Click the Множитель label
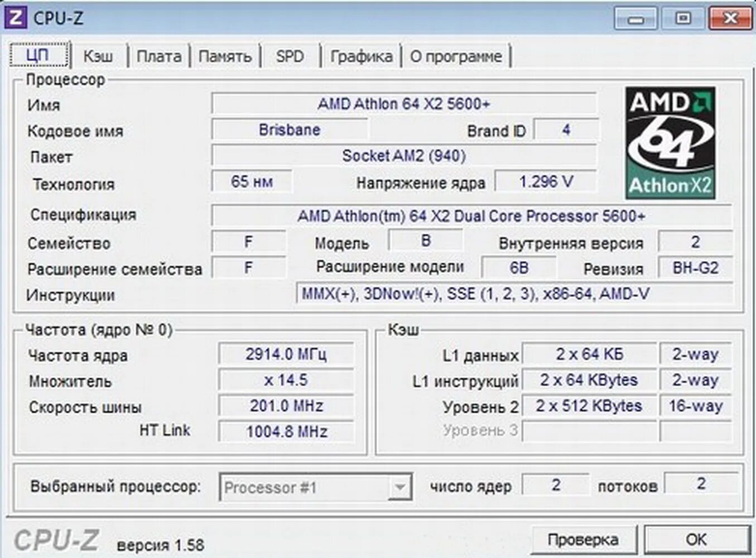Viewport: 756px width, 558px height. point(70,382)
